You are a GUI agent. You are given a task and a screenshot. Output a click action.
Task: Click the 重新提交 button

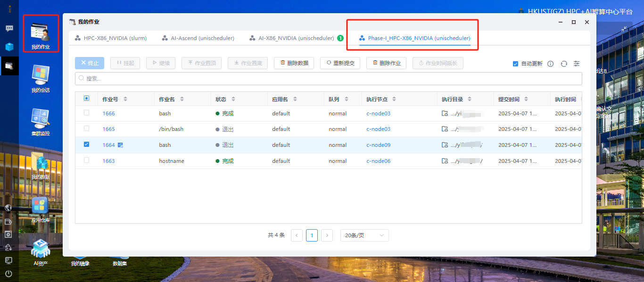pos(340,63)
